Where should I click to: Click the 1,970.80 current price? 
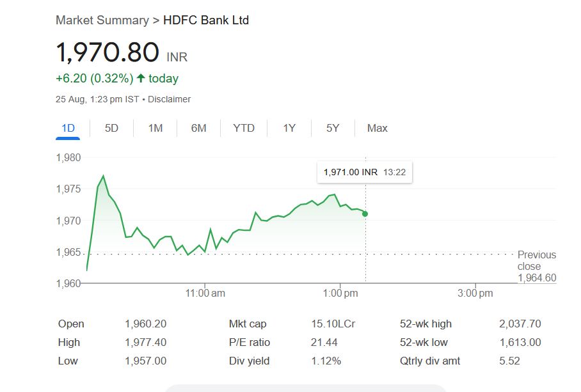point(107,52)
